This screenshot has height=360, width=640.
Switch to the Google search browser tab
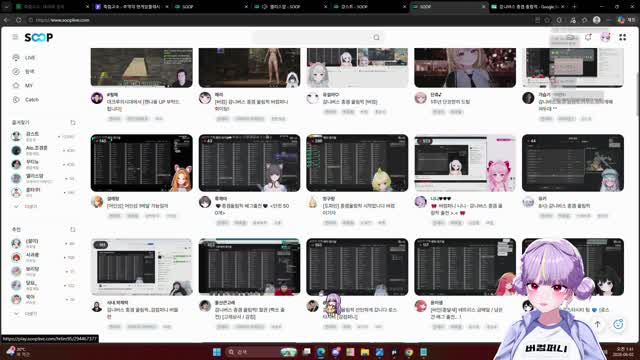point(528,7)
